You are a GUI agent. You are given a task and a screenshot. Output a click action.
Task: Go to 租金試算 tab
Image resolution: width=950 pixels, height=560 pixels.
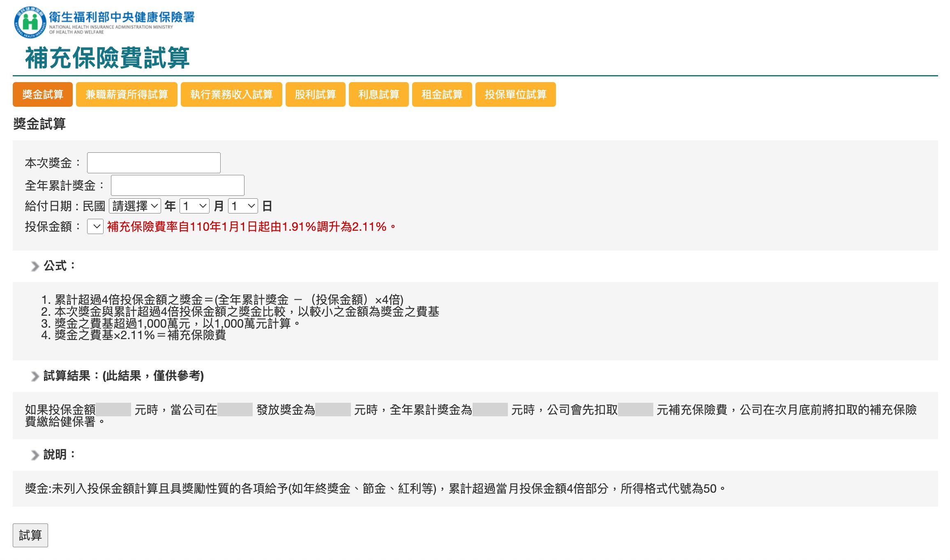442,94
